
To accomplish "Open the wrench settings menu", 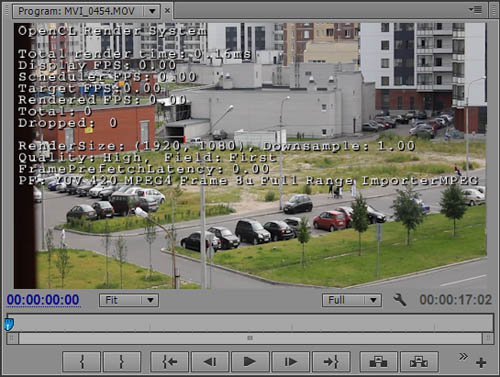I will [399, 300].
